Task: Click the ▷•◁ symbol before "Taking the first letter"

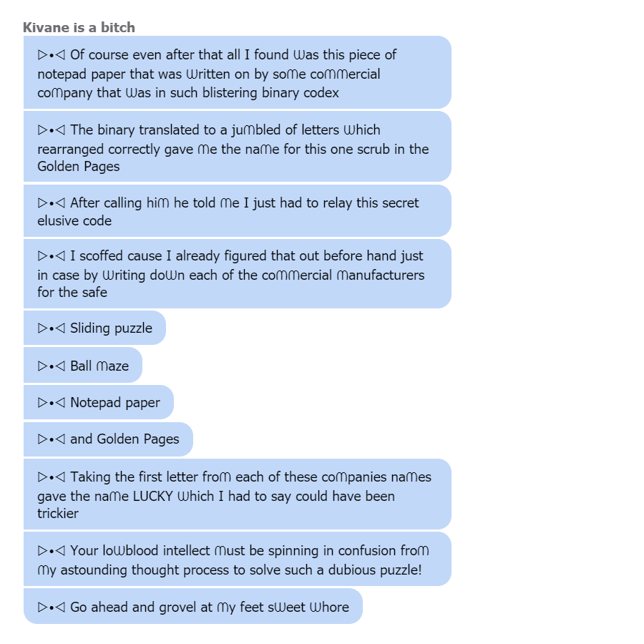Action: tap(52, 477)
